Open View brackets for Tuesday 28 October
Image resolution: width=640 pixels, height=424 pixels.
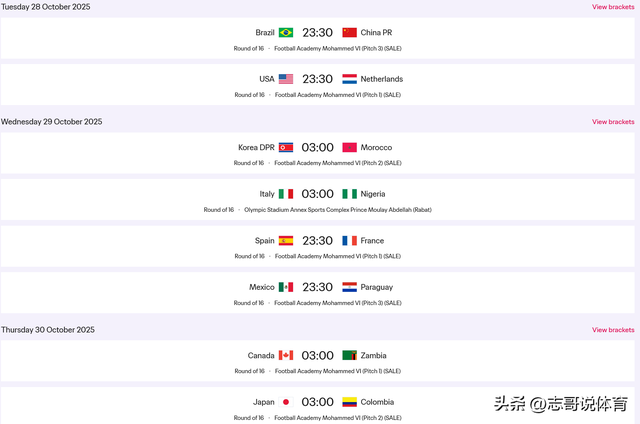pos(613,7)
